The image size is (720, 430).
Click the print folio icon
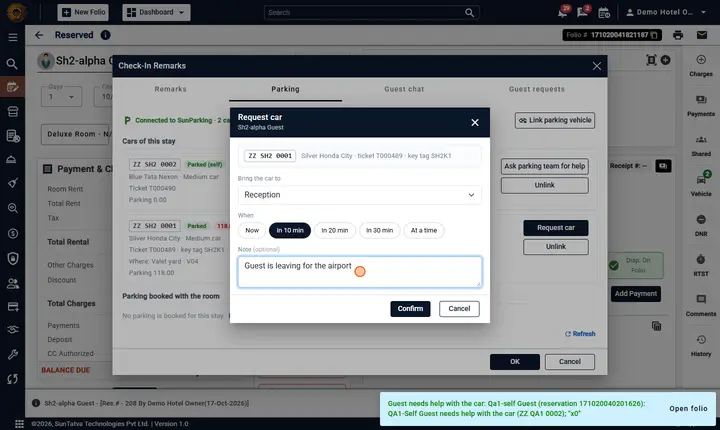pos(678,35)
